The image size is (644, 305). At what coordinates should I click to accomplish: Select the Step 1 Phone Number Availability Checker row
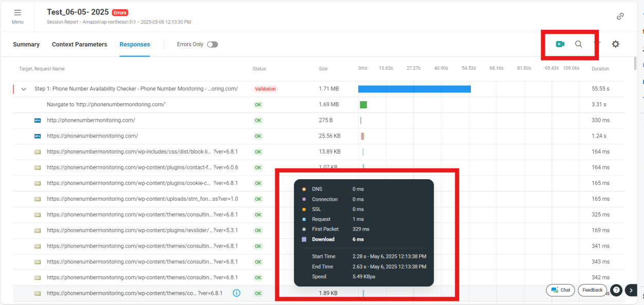click(319, 89)
